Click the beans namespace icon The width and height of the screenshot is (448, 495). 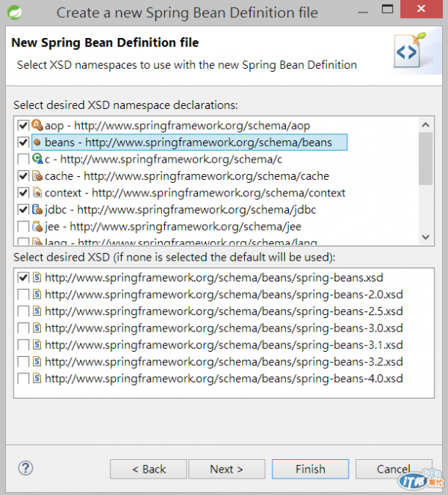click(37, 143)
